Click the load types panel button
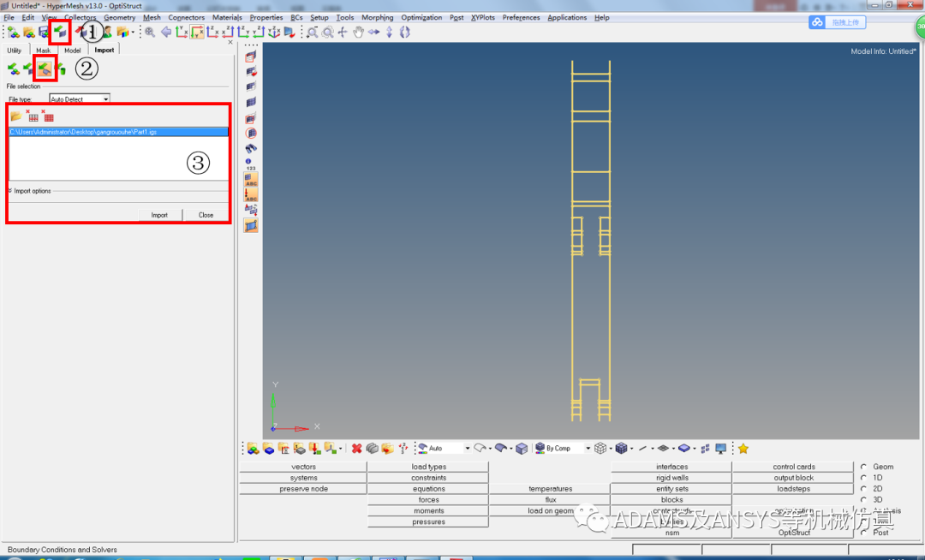Screen dimensions: 925x560 (x=428, y=467)
